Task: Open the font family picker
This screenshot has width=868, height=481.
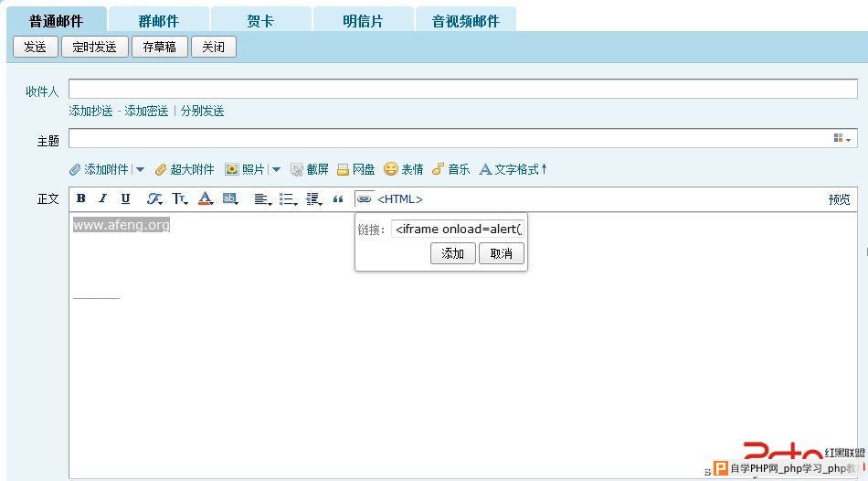Action: click(x=154, y=198)
